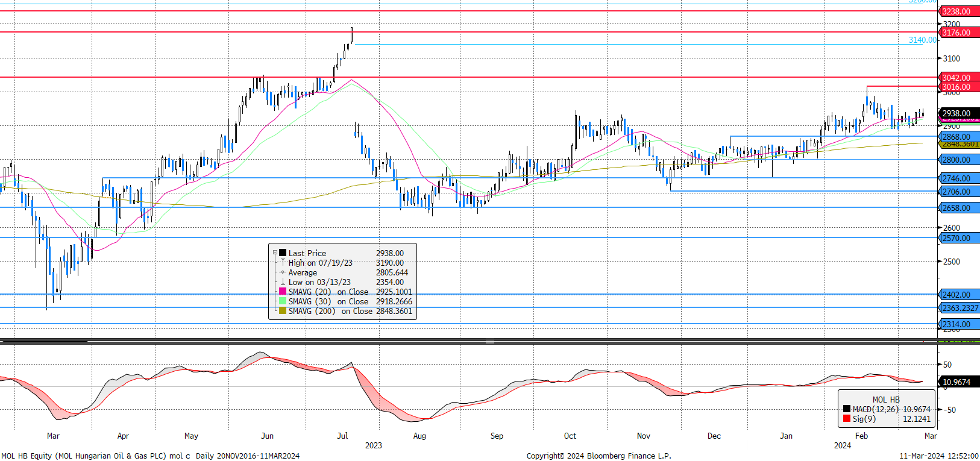Click the black Last Price color swatch

(283, 253)
